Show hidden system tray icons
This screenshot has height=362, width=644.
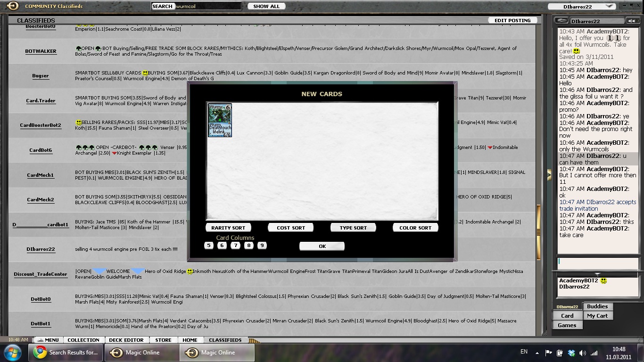537,353
